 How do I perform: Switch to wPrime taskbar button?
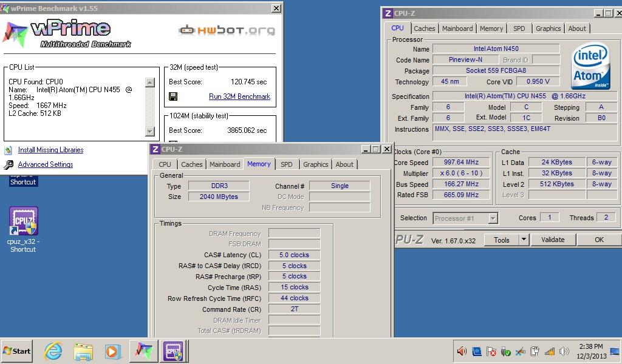coord(143,351)
